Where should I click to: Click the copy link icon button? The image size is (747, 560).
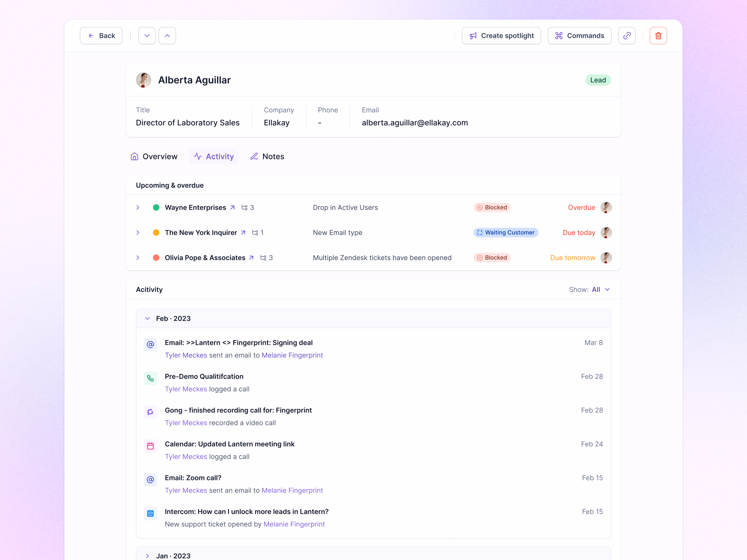pyautogui.click(x=627, y=35)
